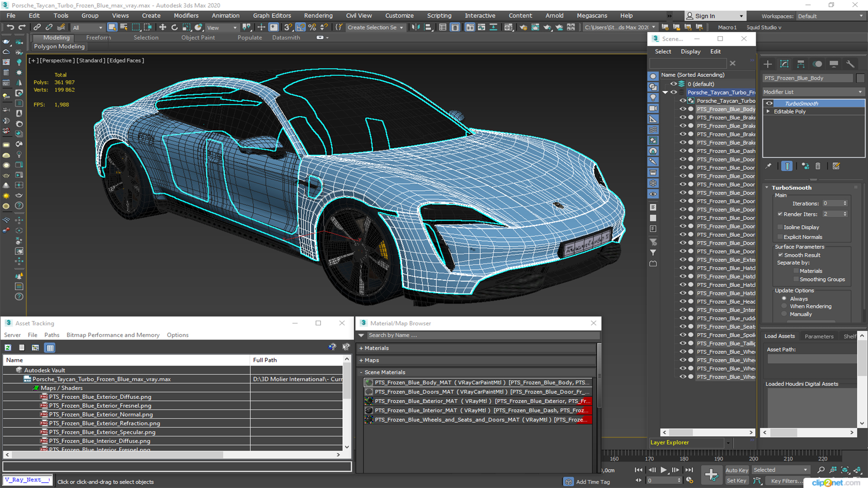Click Zoom magnifier viewport control

click(821, 470)
